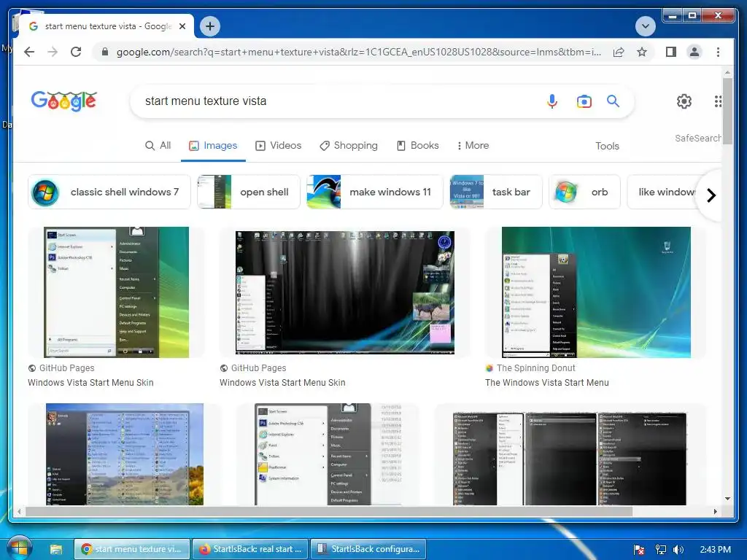Open Windows Explorer from taskbar
The width and height of the screenshot is (747, 560).
point(56,550)
